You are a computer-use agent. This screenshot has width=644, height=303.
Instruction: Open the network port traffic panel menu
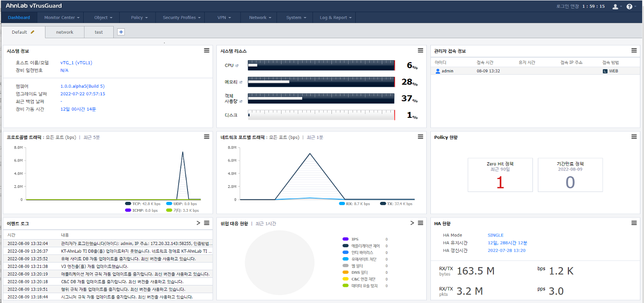coord(420,137)
